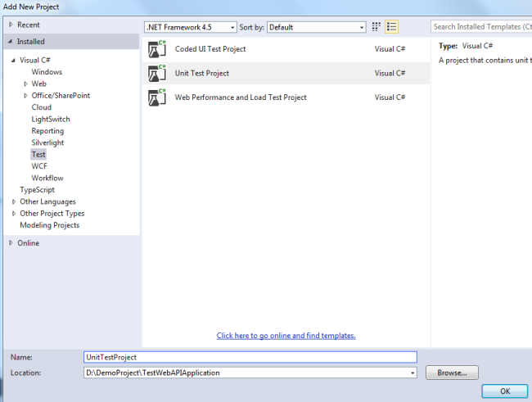
Task: Click Visual C# label on Web Performance row
Action: coord(390,97)
